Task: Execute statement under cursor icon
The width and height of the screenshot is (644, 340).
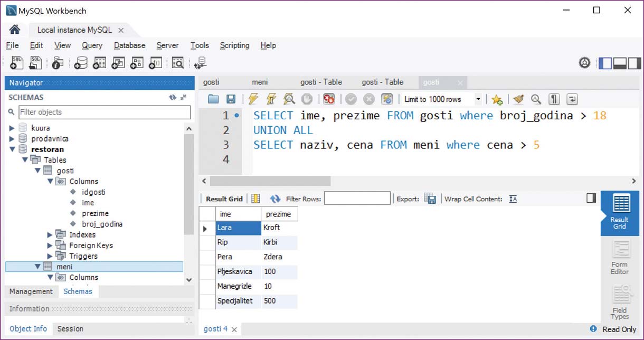Action: click(271, 99)
